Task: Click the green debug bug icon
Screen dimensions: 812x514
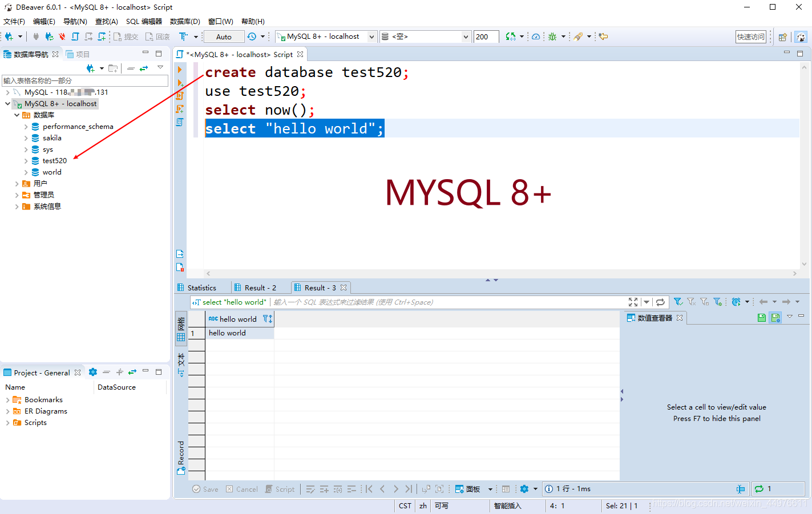Action: 552,37
